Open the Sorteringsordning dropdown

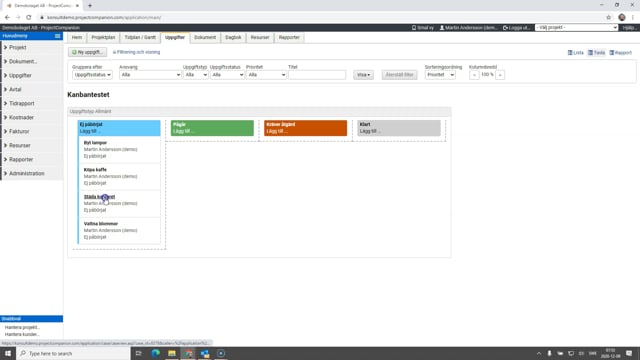click(440, 75)
